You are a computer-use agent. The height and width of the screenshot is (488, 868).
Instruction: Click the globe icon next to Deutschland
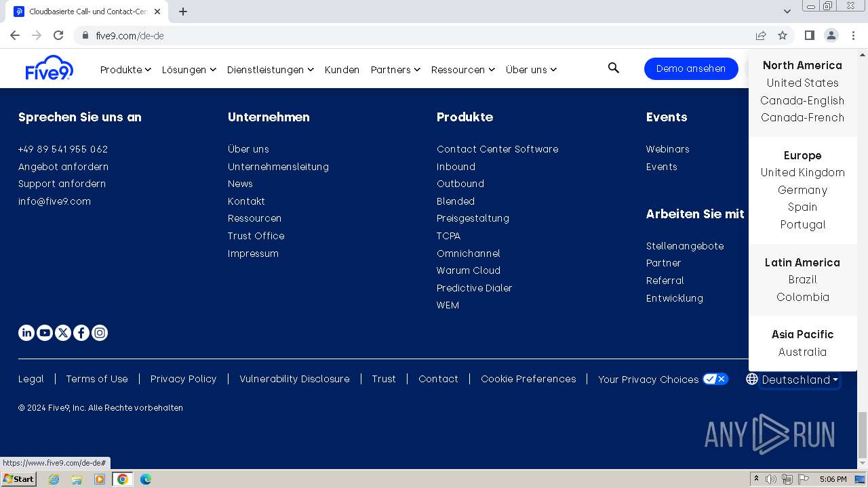click(752, 380)
